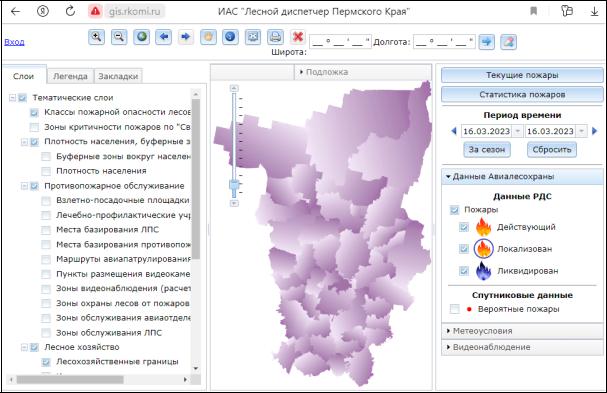607x393 pixels.
Task: Go to previous map extent arrow
Action: tap(164, 37)
